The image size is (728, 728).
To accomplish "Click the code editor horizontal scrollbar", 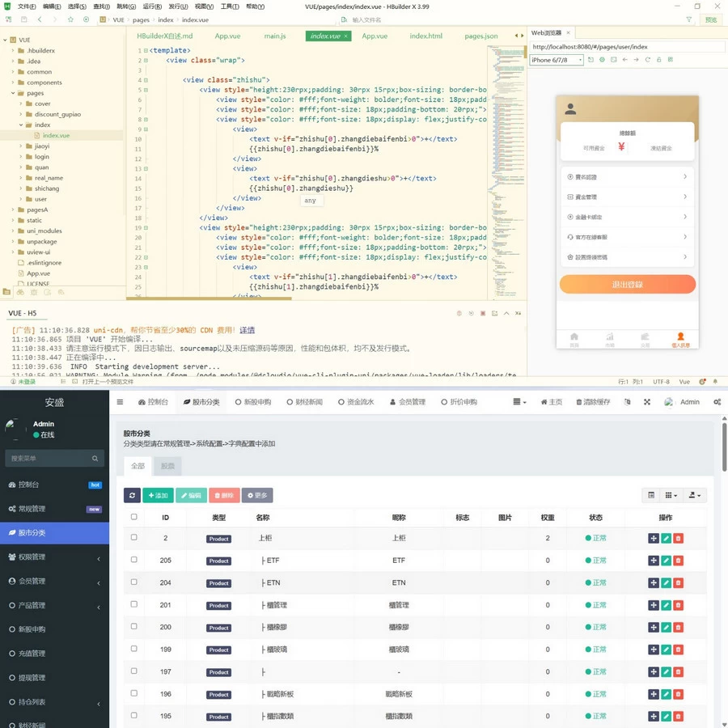I will (x=209, y=298).
